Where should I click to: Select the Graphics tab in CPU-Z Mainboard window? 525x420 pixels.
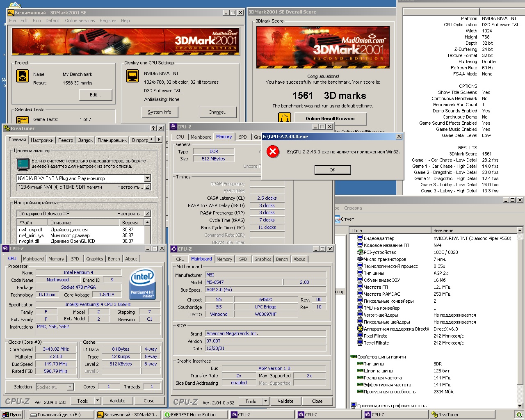tap(263, 259)
